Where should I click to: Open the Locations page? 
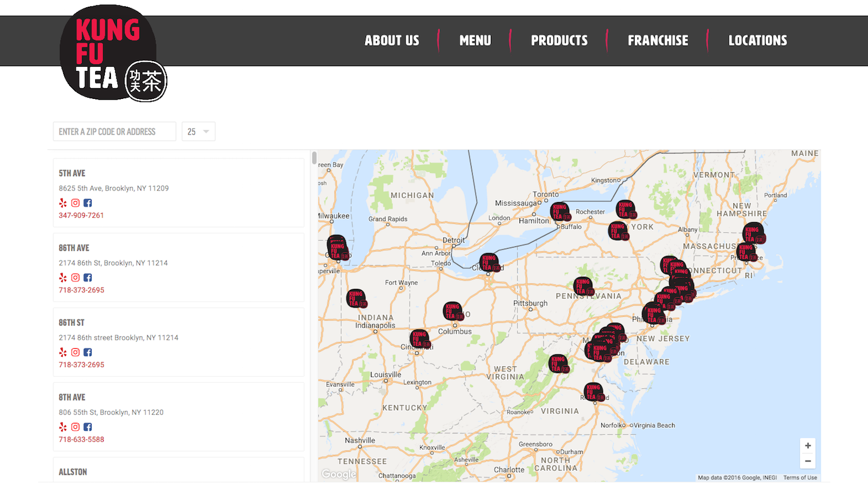tap(758, 41)
